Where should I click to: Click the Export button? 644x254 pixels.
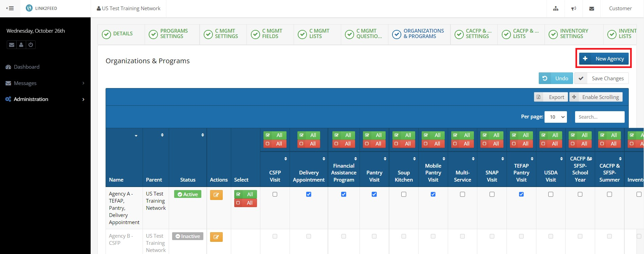[551, 97]
